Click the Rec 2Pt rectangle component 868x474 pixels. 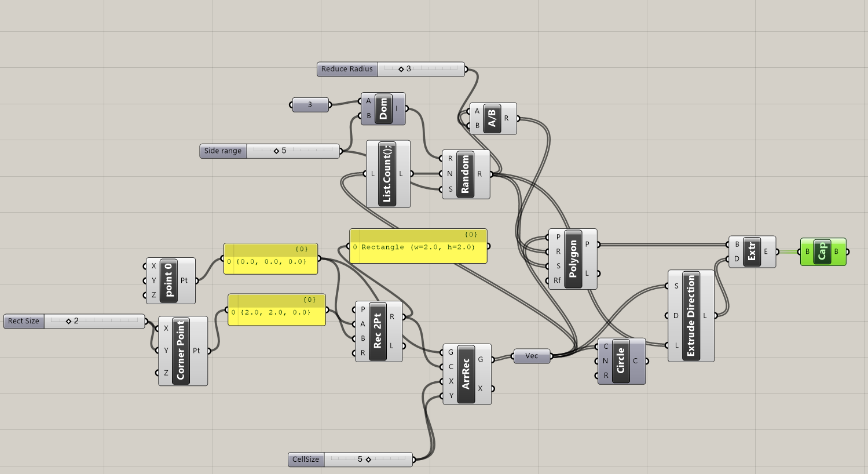[379, 331]
